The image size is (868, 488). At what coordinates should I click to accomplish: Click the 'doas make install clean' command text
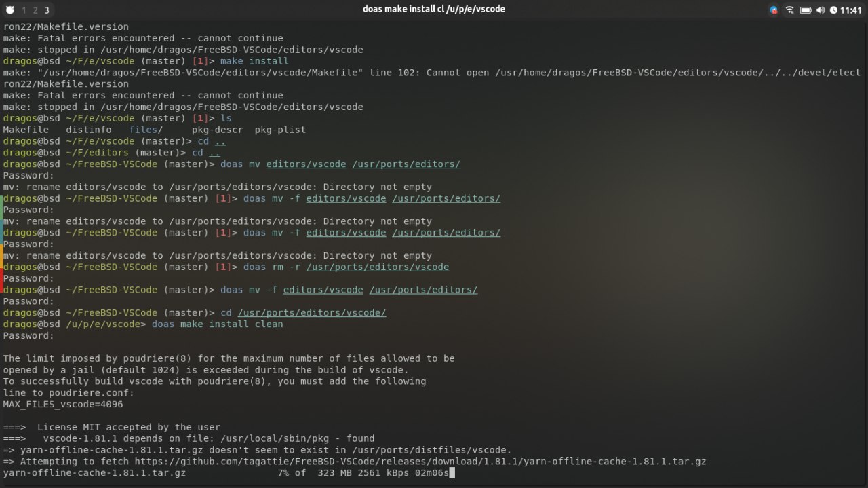218,324
